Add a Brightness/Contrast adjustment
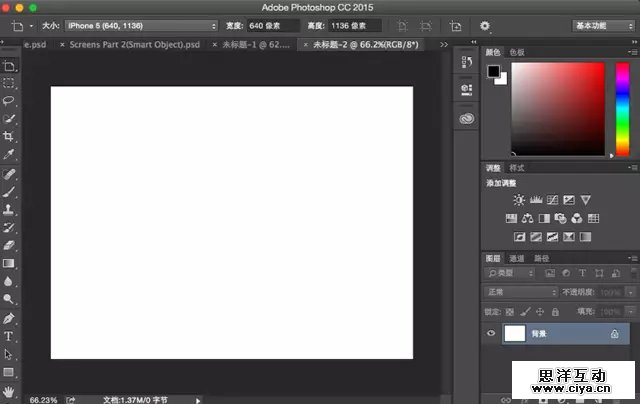The height and width of the screenshot is (404, 640). coord(519,200)
